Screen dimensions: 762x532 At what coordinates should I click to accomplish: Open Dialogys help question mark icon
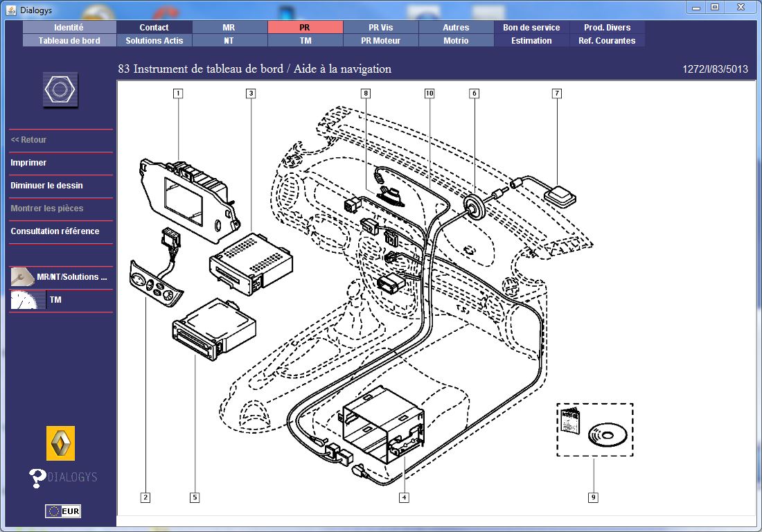click(x=37, y=477)
